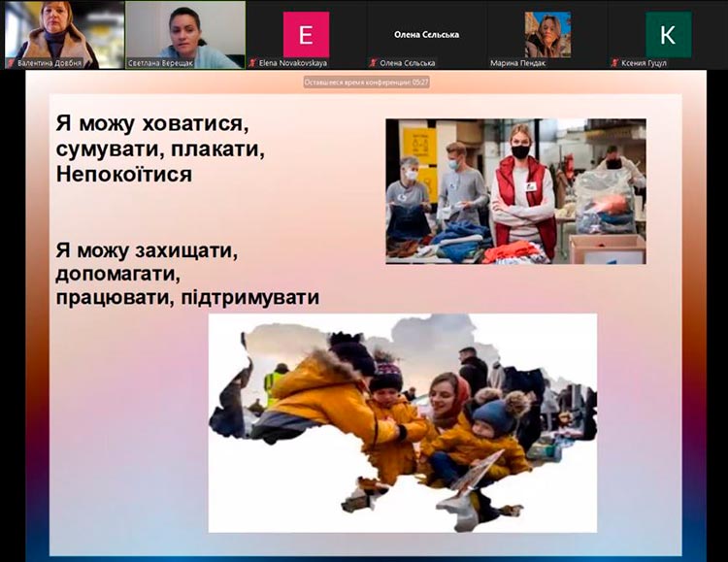
Task: Click the slide text 'Я можу ховатися'
Action: (153, 125)
